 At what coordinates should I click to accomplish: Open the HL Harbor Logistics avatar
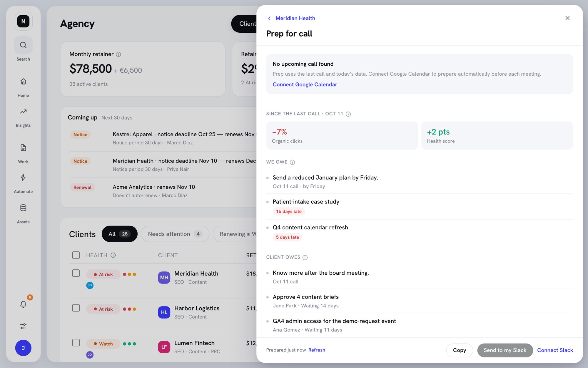point(164,312)
